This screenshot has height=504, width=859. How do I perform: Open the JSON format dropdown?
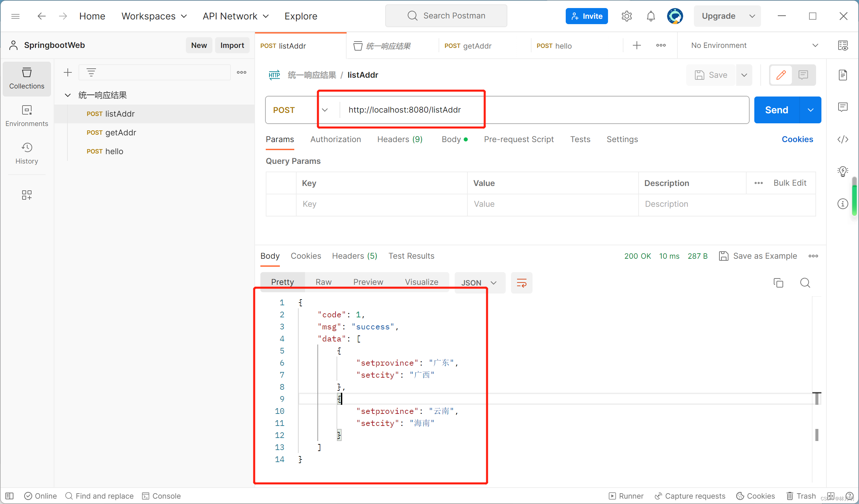479,282
